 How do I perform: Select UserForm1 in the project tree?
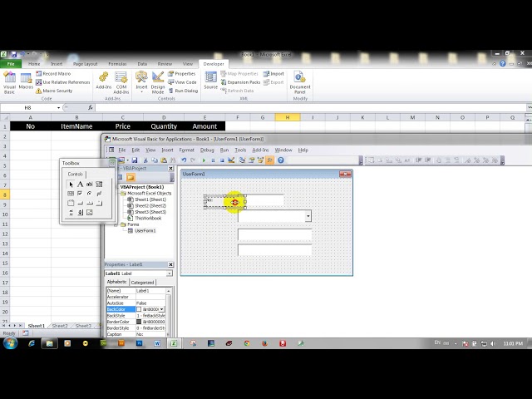click(x=145, y=231)
